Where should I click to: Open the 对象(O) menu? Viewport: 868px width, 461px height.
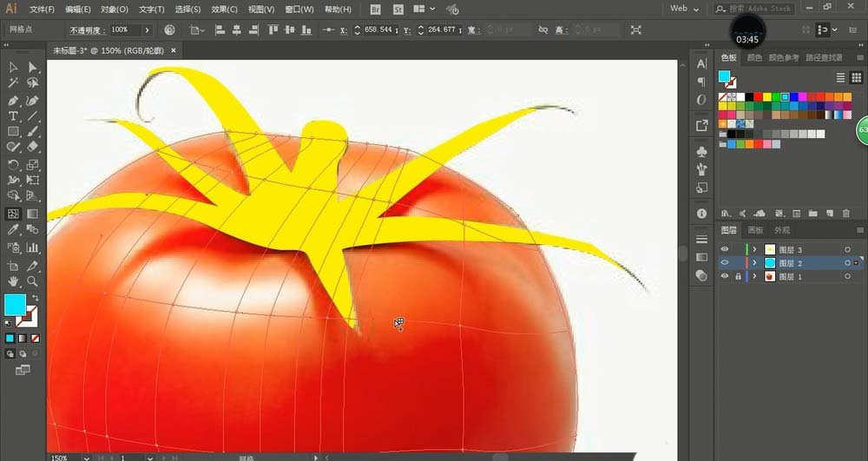[115, 10]
